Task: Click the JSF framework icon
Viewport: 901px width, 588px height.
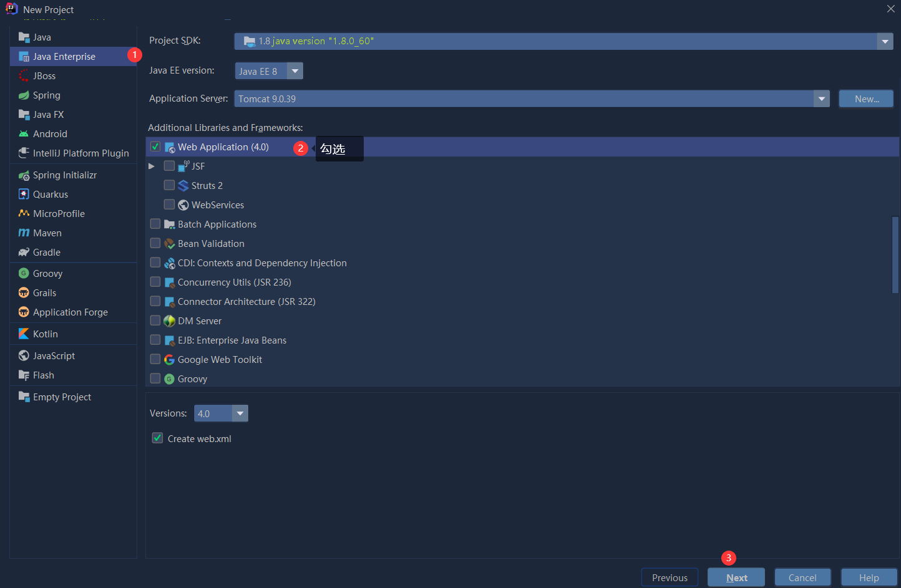Action: 183,166
